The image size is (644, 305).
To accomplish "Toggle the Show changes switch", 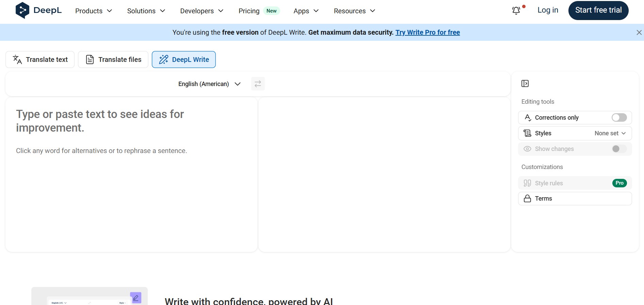I will tap(619, 149).
